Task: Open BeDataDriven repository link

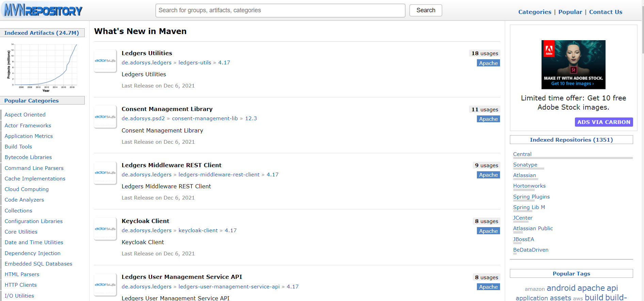Action: pyautogui.click(x=531, y=250)
